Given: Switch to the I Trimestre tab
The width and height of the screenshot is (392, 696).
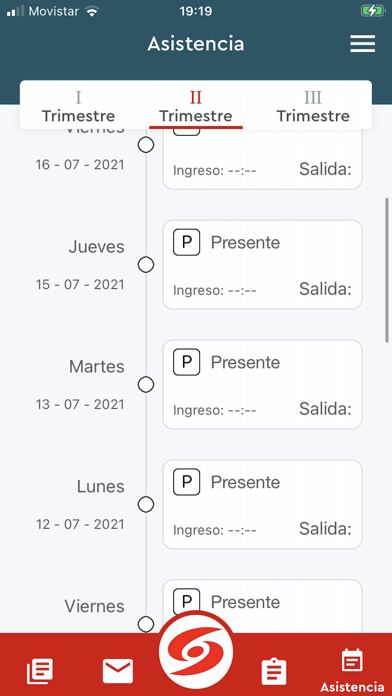Looking at the screenshot, I should coord(78,107).
